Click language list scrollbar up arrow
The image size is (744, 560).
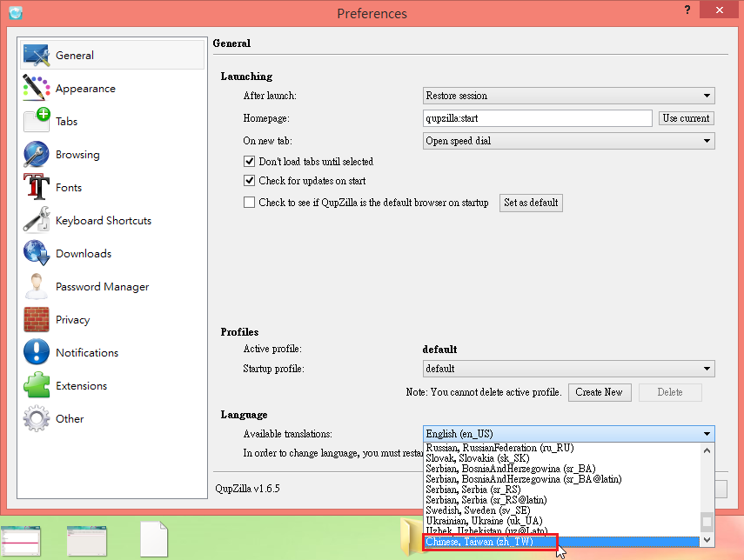pos(707,450)
